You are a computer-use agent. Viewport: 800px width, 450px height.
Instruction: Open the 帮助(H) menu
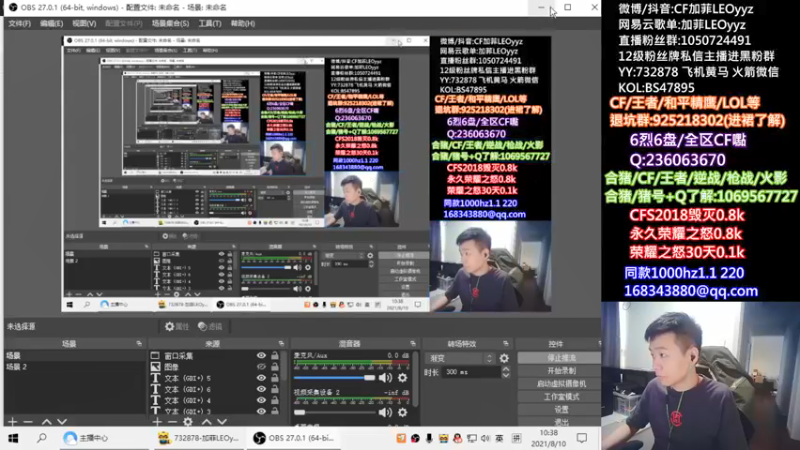click(243, 23)
